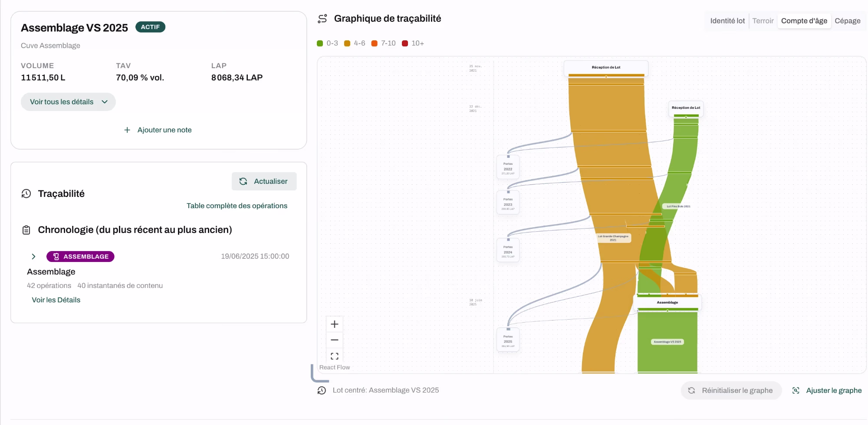Viewport: 868px width, 425px height.
Task: Click the green 0-3 legend swatch
Action: (320, 43)
